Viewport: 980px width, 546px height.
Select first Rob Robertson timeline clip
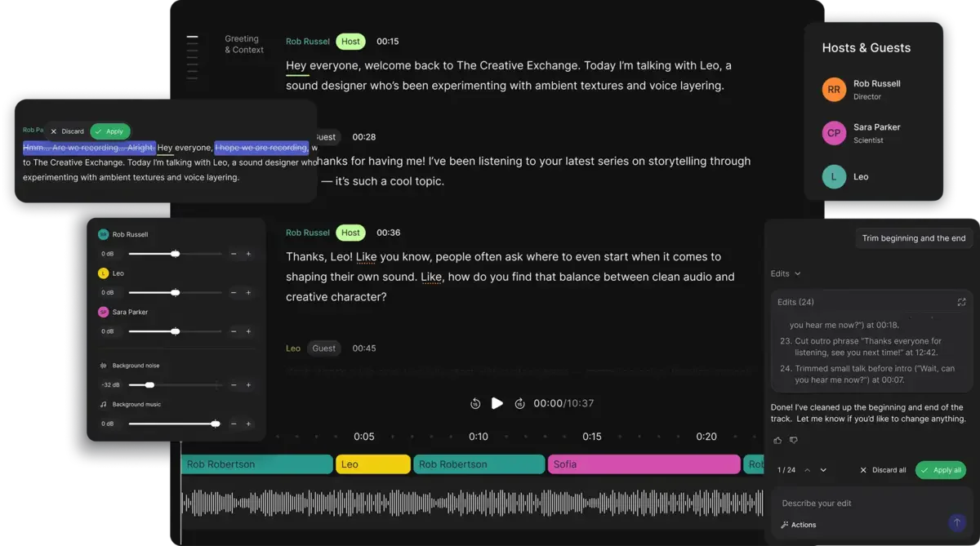click(256, 464)
